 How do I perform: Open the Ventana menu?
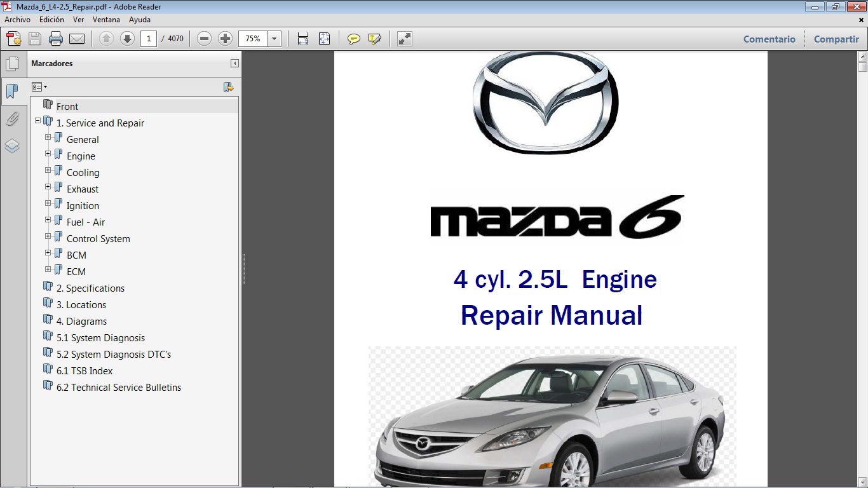tap(106, 19)
